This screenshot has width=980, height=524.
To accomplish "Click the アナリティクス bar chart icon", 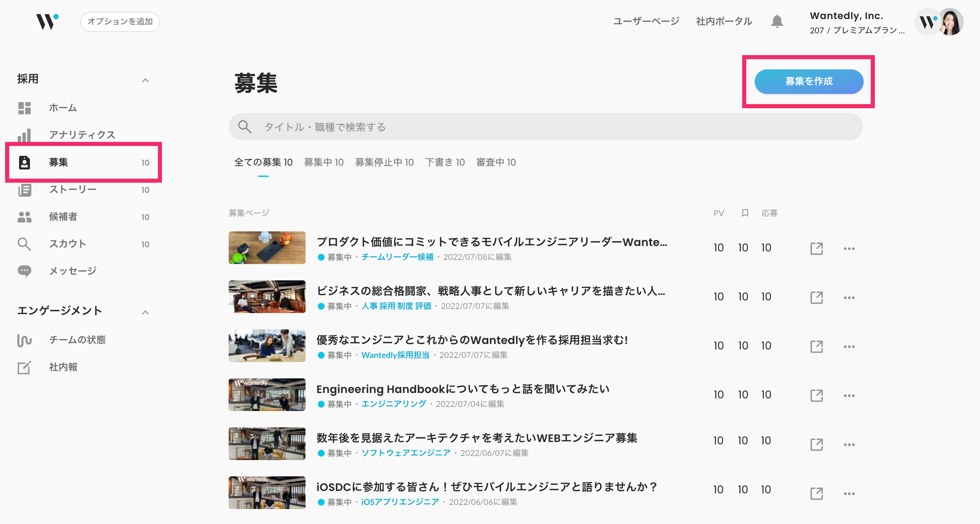I will tap(24, 135).
